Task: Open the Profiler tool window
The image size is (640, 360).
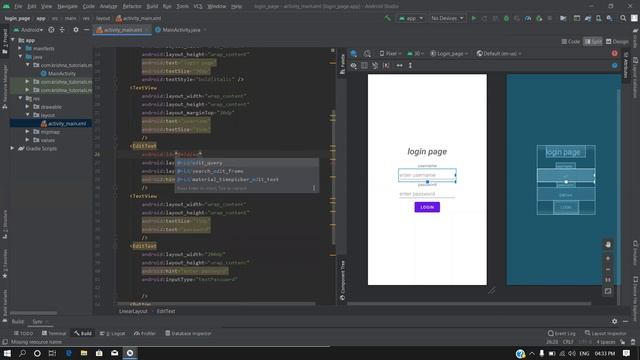Action: (145, 333)
